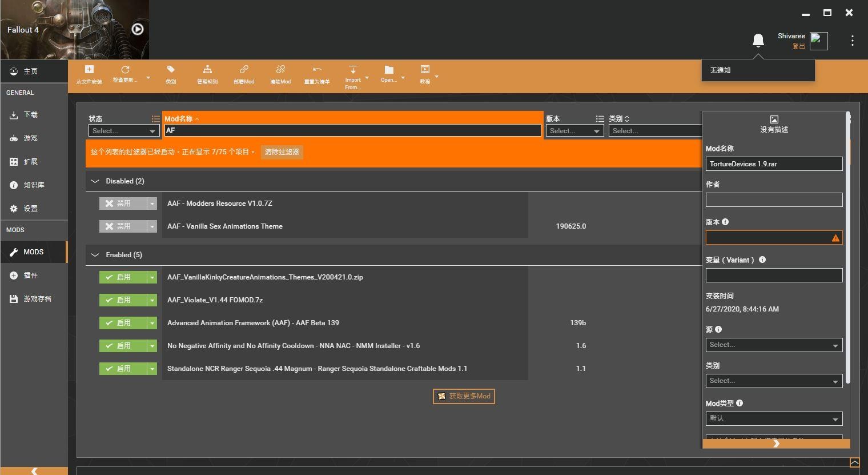
Task: Open the 源 Select dropdown in details
Action: click(774, 345)
